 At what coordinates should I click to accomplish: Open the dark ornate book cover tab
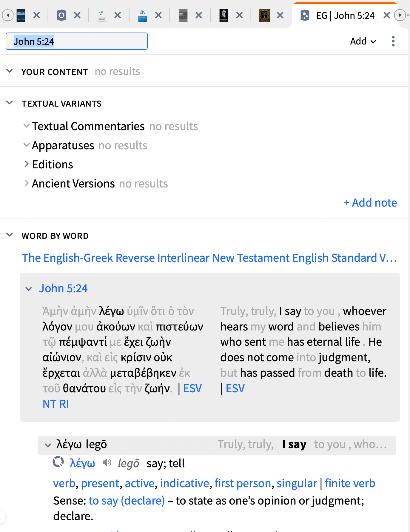point(264,15)
